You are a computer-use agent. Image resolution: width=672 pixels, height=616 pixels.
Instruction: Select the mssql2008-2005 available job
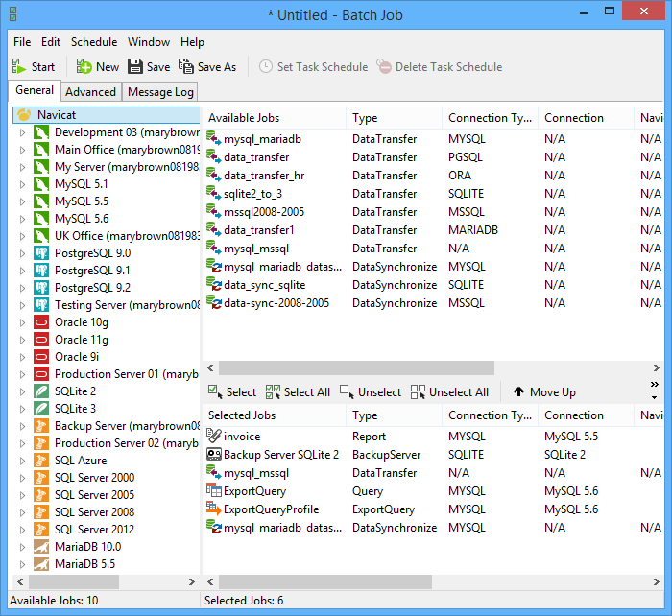pyautogui.click(x=433, y=212)
